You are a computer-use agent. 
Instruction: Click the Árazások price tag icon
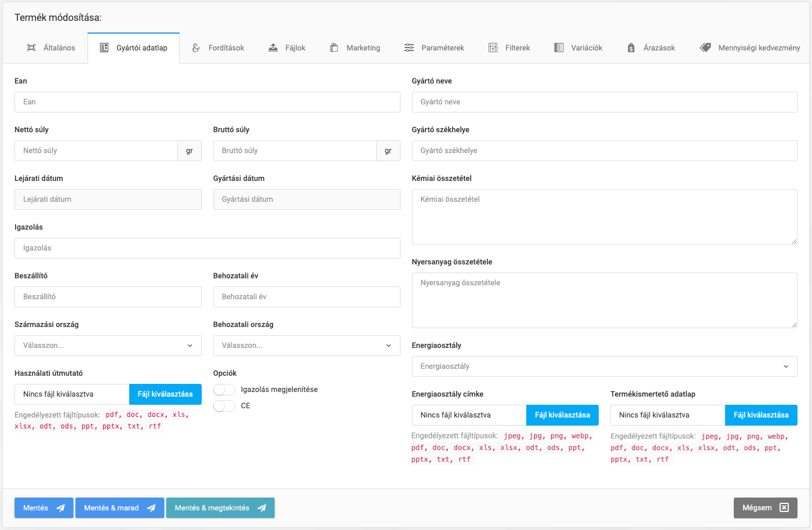[x=631, y=48]
